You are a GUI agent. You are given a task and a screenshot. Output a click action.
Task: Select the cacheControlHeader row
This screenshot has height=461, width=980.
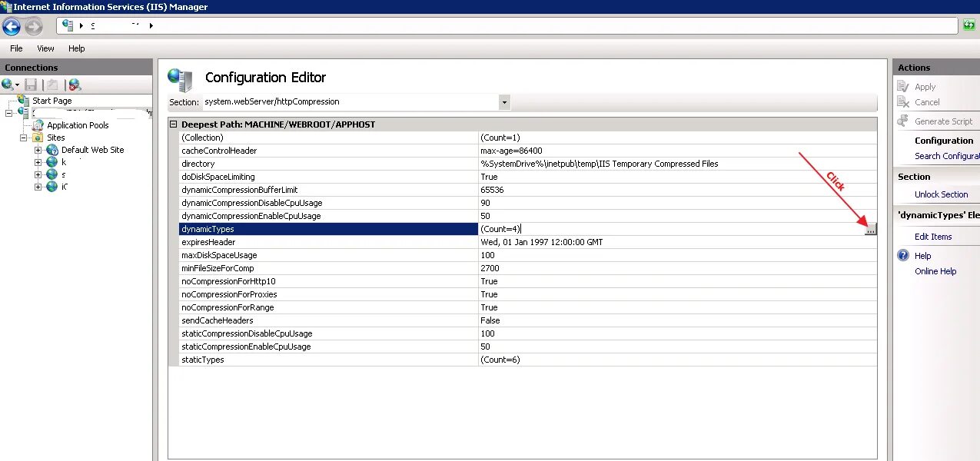click(x=527, y=151)
